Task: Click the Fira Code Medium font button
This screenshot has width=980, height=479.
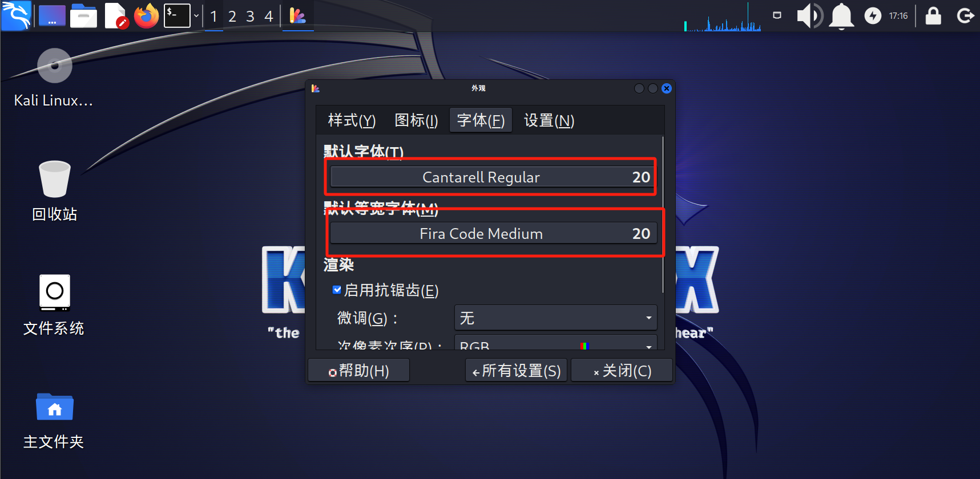Action: [494, 233]
